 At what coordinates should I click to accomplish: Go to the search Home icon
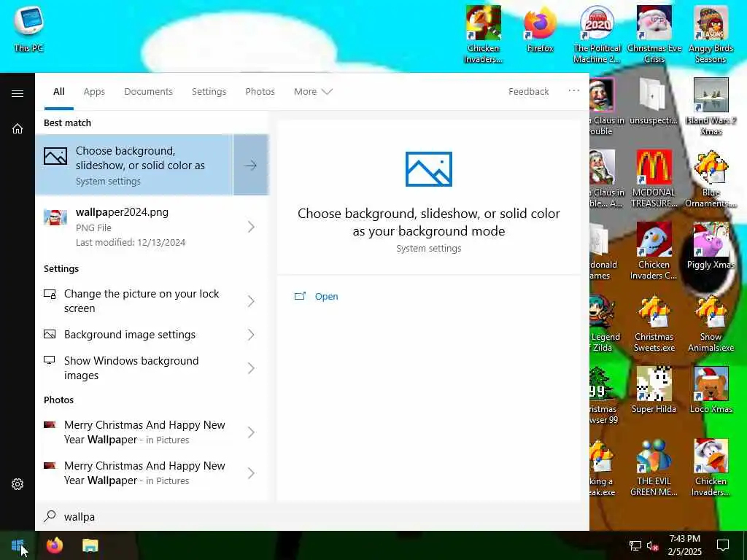[18, 128]
